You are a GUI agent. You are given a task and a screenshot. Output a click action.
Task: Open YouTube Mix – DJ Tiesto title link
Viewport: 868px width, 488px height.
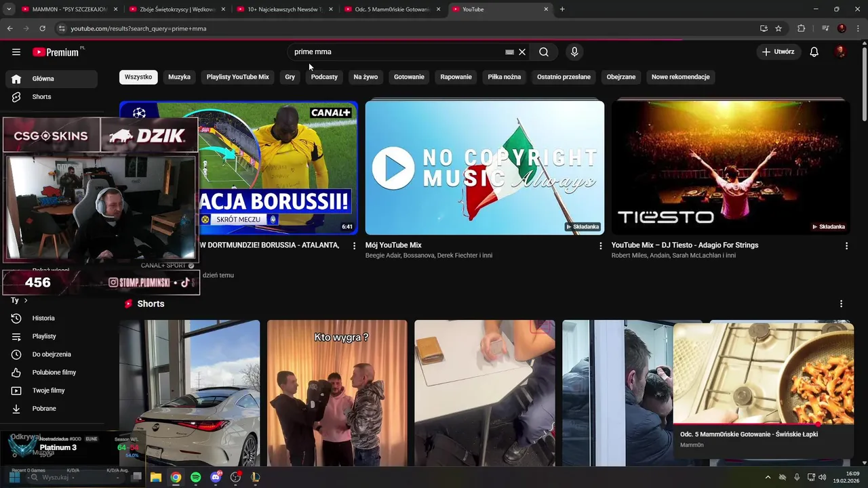click(x=685, y=245)
